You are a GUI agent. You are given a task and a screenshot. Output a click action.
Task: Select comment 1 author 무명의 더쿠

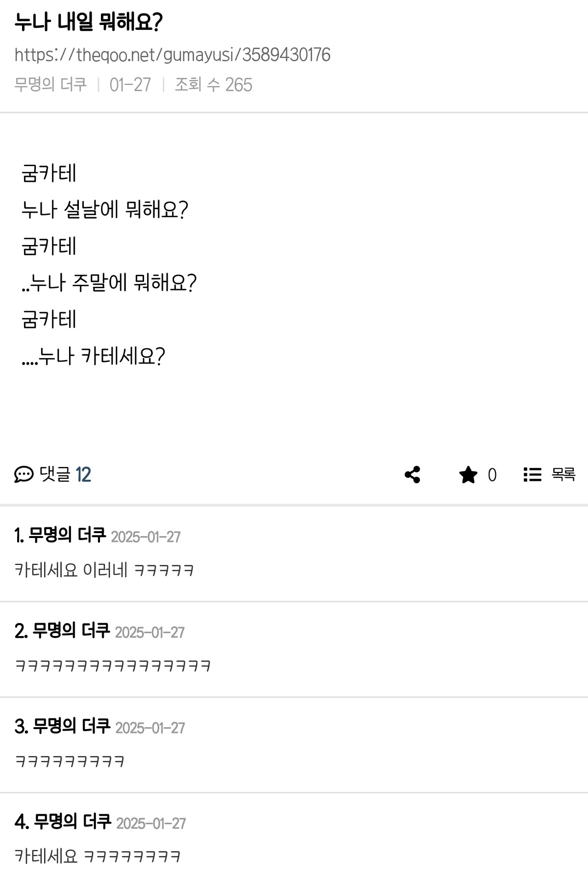click(x=67, y=535)
